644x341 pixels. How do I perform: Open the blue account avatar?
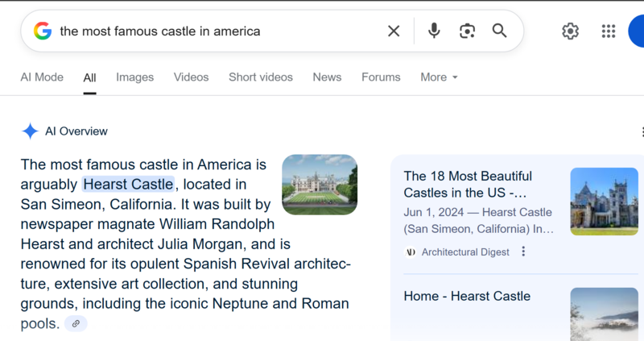coord(636,31)
